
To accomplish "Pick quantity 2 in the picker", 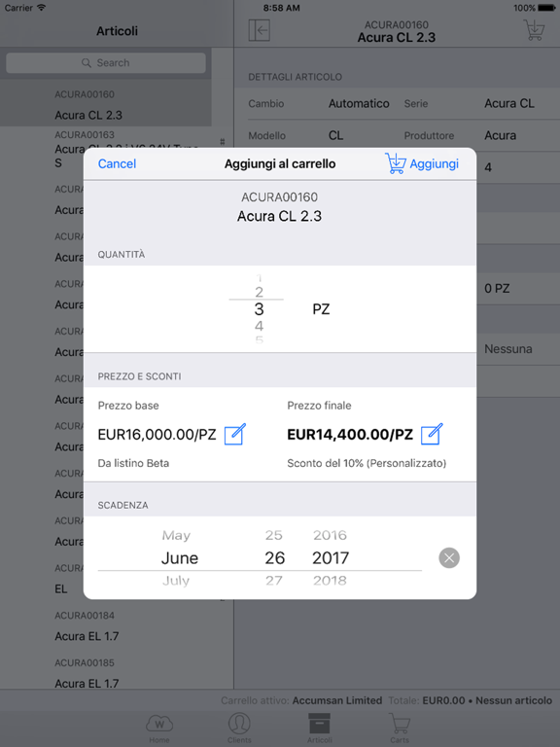I will 259,292.
